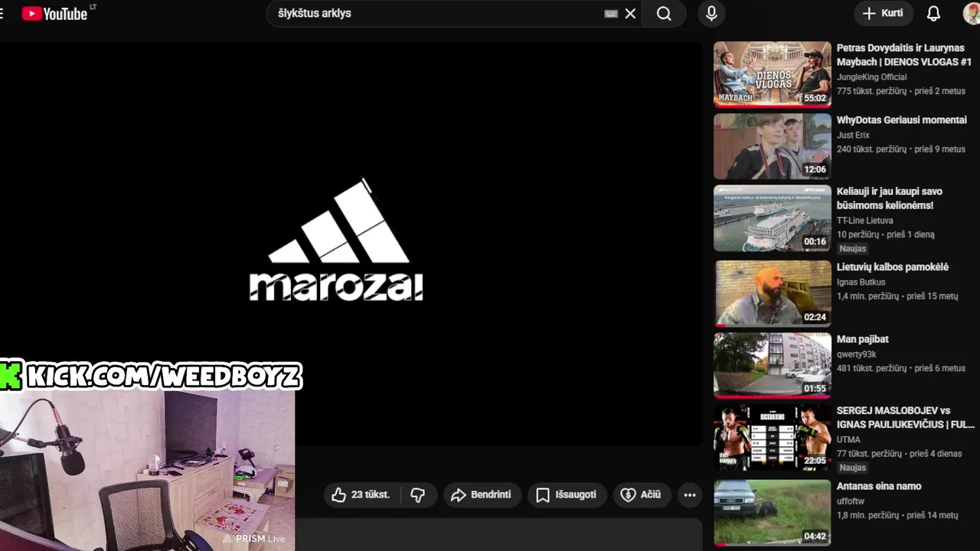Open more actions three-dot menu
This screenshot has height=551, width=980.
click(690, 495)
